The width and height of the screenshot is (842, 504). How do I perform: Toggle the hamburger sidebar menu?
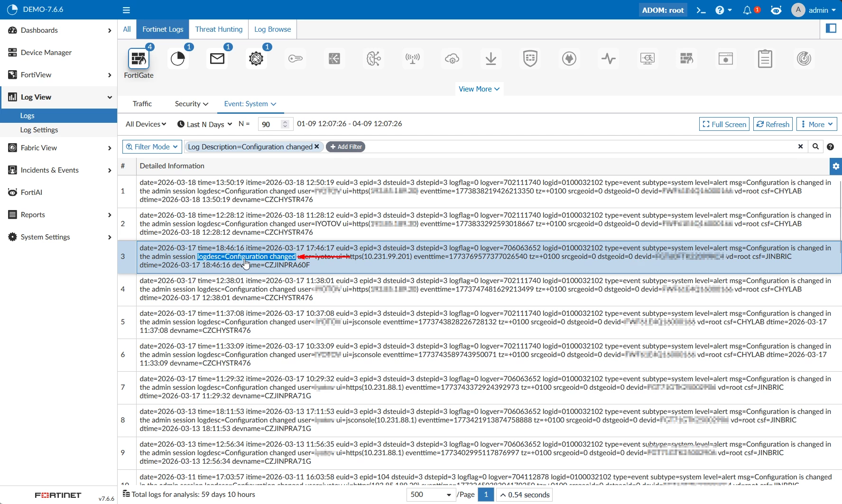tap(126, 10)
